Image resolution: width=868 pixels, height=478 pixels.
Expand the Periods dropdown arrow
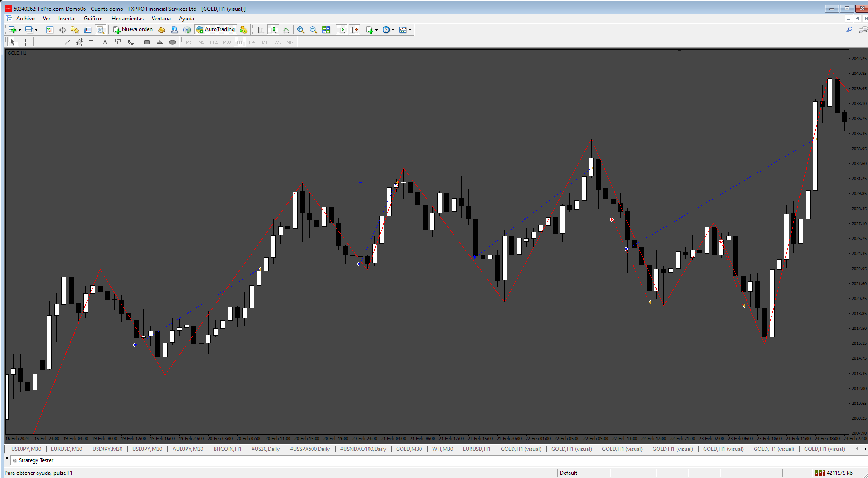click(x=393, y=30)
